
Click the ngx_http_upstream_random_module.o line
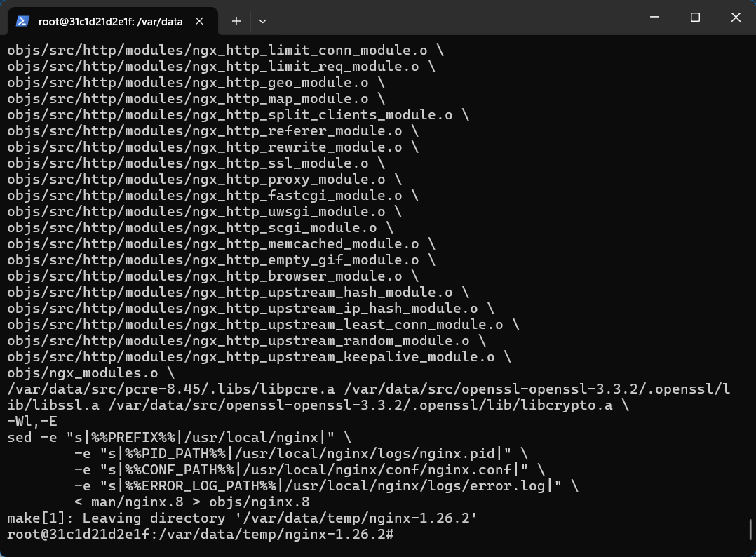click(x=246, y=341)
